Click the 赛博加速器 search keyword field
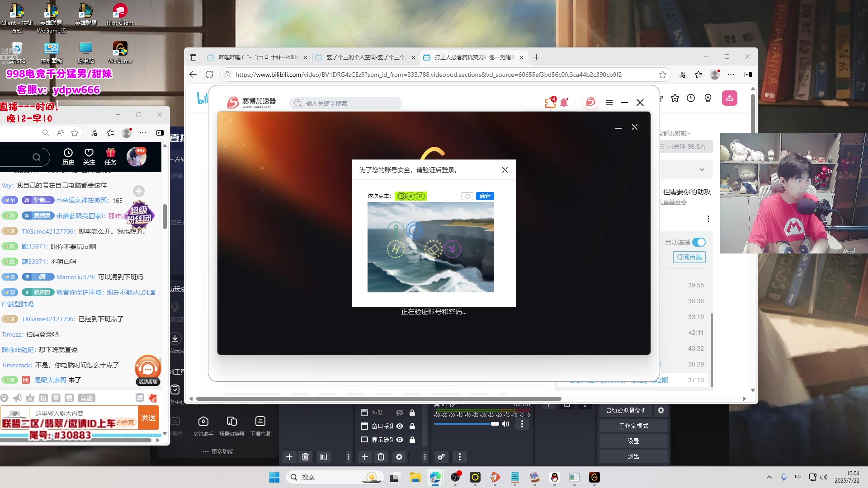The width and height of the screenshot is (868, 488). tap(346, 103)
